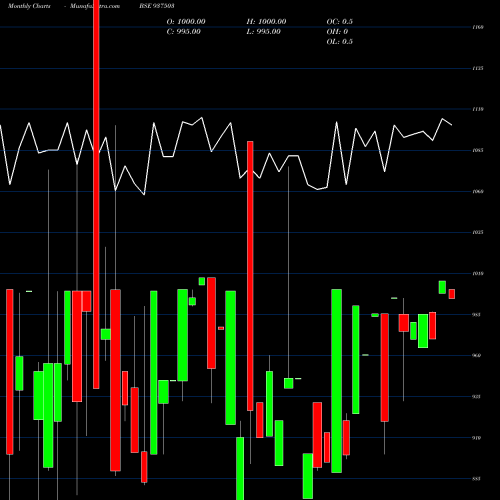
Task: Click the 'BSE 937593' symbol label
Action: (157, 6)
